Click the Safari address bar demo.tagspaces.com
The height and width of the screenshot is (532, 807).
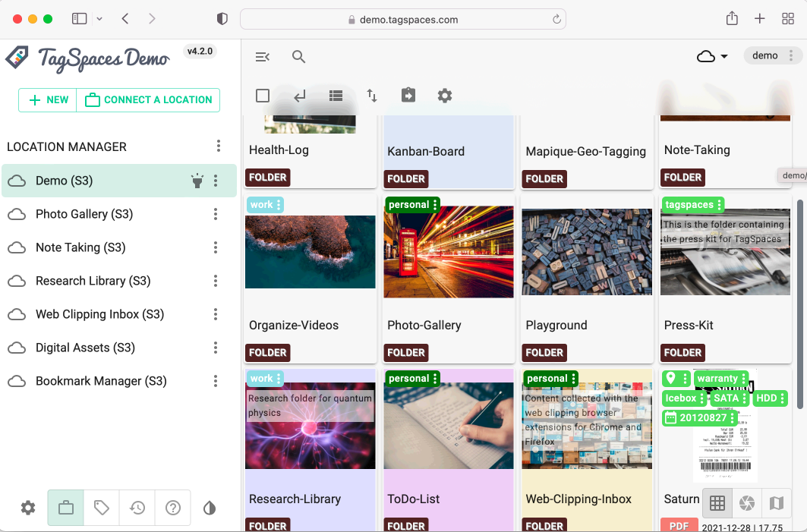point(403,20)
